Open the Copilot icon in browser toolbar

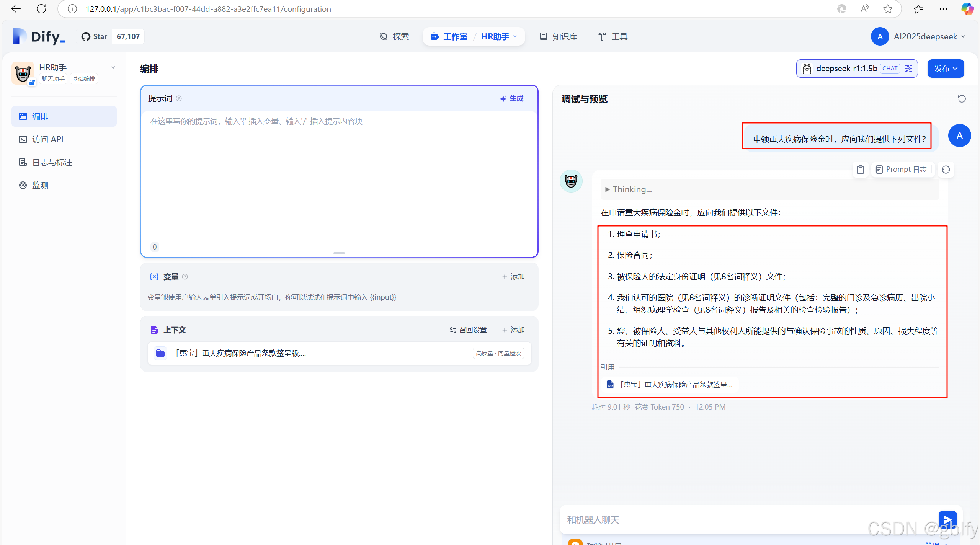pyautogui.click(x=967, y=9)
